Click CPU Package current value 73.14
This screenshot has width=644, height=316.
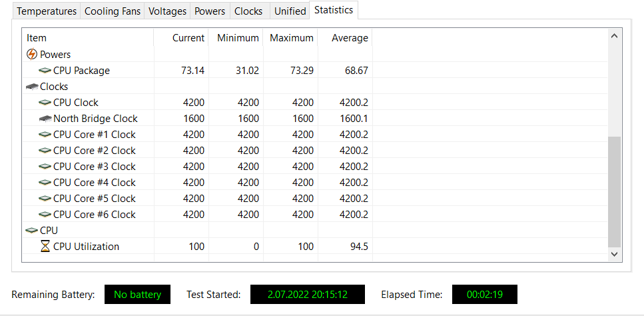pyautogui.click(x=192, y=71)
